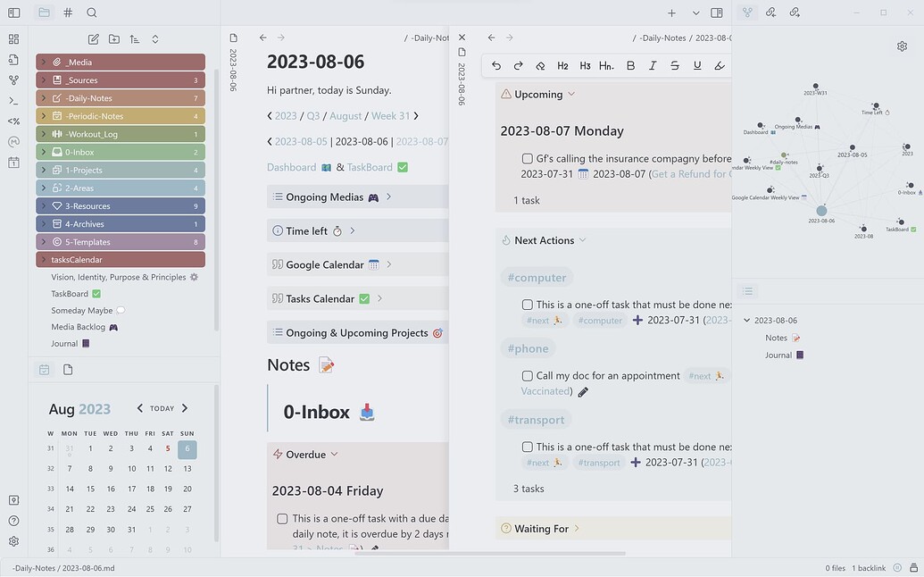
Task: Jump to today using the TODAY button
Action: 162,408
